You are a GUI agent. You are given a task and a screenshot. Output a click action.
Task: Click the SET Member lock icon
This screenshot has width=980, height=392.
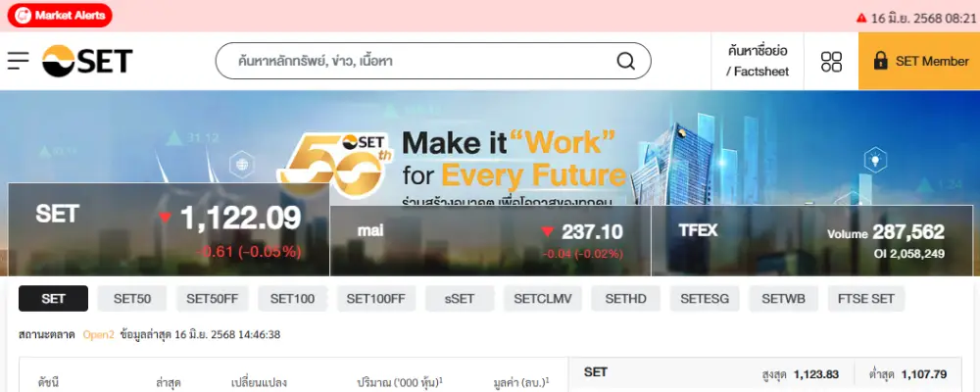point(880,61)
